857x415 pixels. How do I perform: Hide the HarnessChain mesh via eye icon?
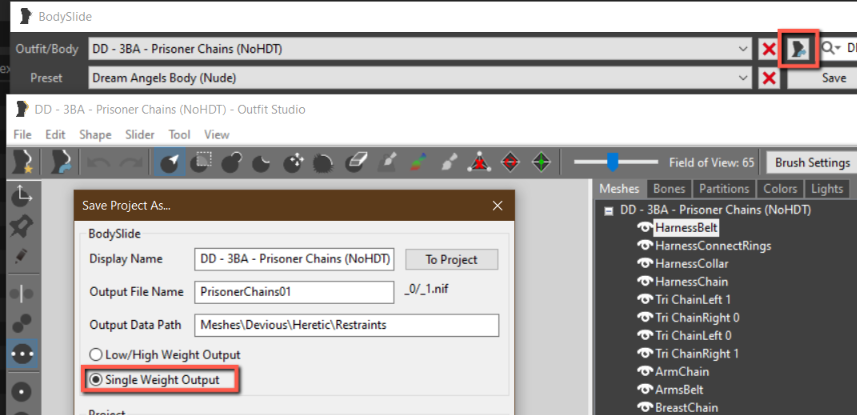point(645,282)
